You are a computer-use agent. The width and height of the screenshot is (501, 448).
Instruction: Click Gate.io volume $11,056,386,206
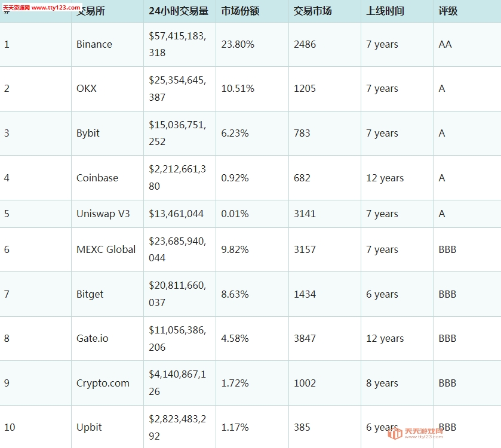click(x=177, y=339)
